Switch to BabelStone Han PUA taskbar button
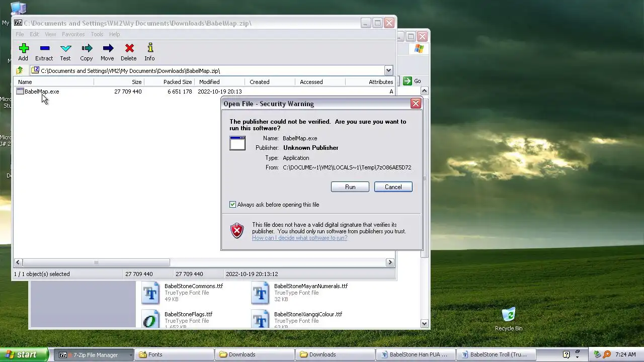 tap(416, 354)
